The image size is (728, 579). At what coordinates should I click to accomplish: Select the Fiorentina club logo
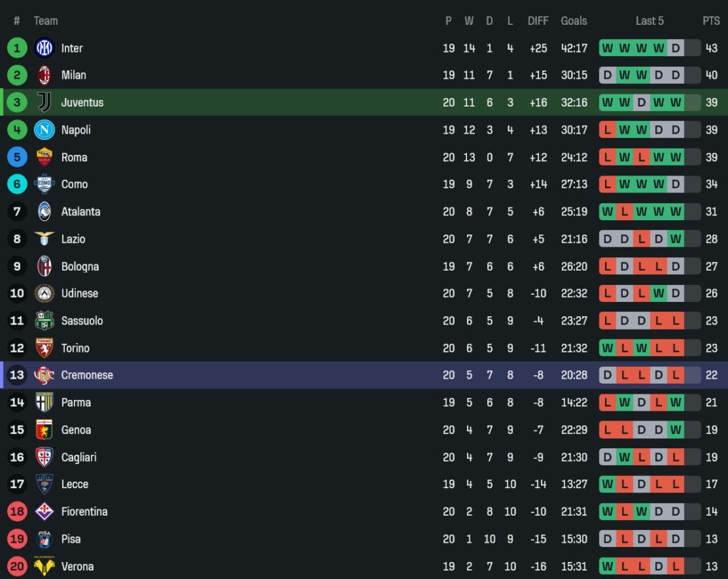(x=45, y=512)
